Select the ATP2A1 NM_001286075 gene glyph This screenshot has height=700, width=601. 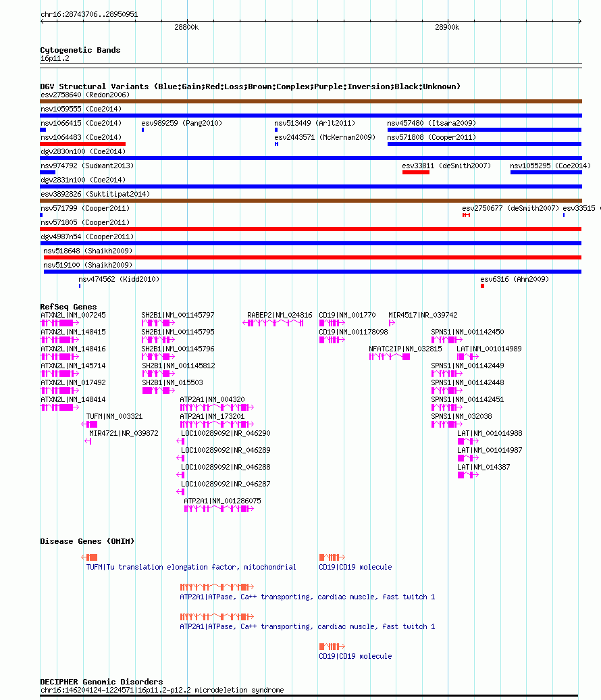click(x=219, y=509)
